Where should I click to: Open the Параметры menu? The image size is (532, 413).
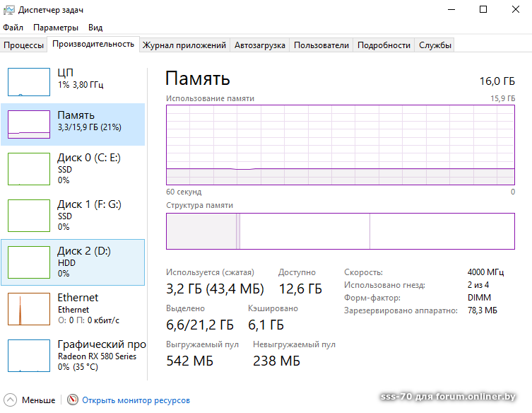point(56,28)
